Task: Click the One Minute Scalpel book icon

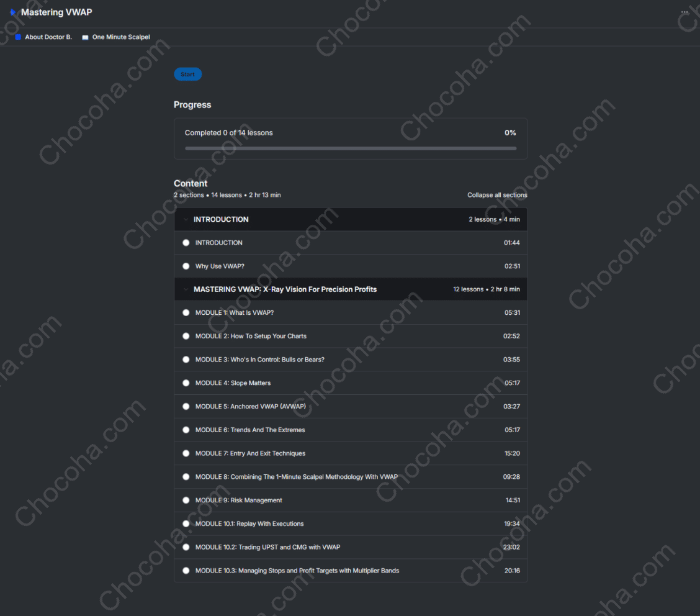Action: [x=86, y=37]
